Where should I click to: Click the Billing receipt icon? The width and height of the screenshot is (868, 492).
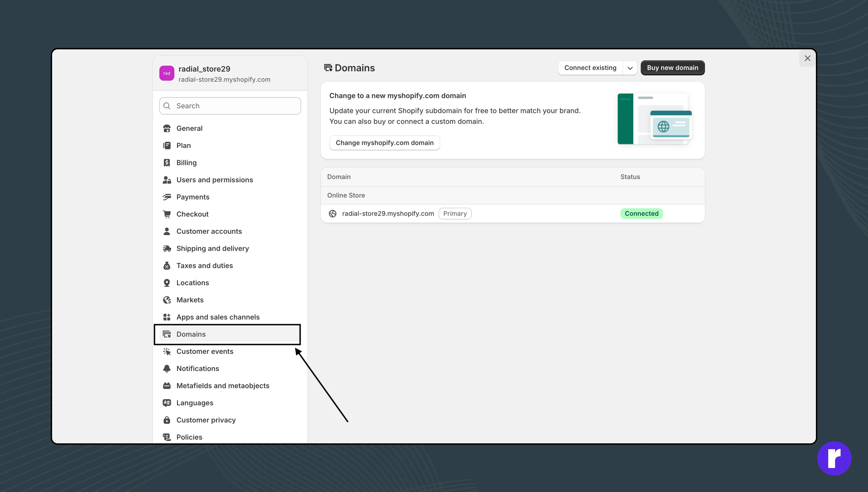click(x=167, y=163)
